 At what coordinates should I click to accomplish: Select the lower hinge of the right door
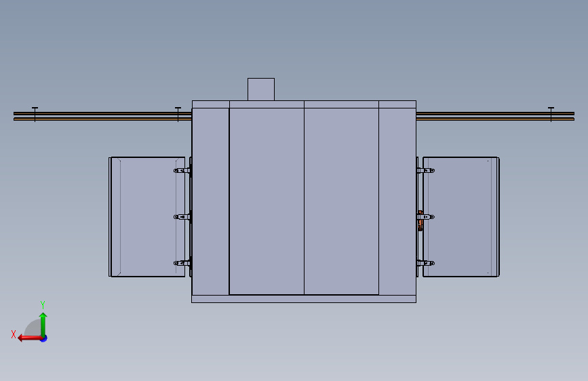point(426,263)
